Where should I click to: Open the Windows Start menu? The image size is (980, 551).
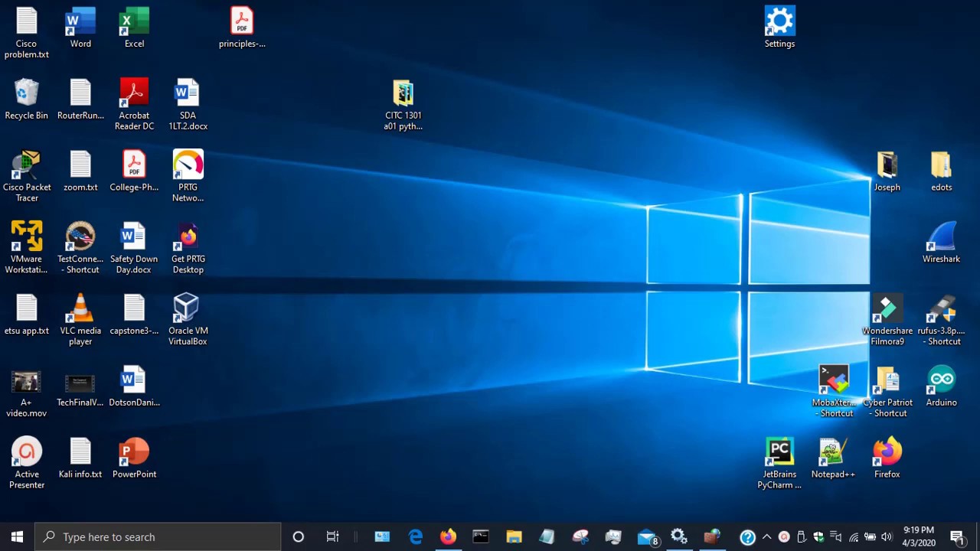point(17,536)
